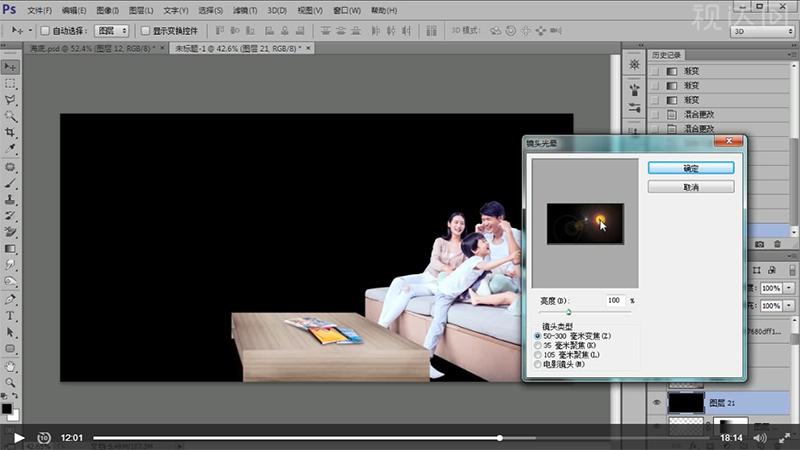Image resolution: width=800 pixels, height=450 pixels.
Task: Select the 图层 21 layer thumbnail
Action: [x=686, y=403]
